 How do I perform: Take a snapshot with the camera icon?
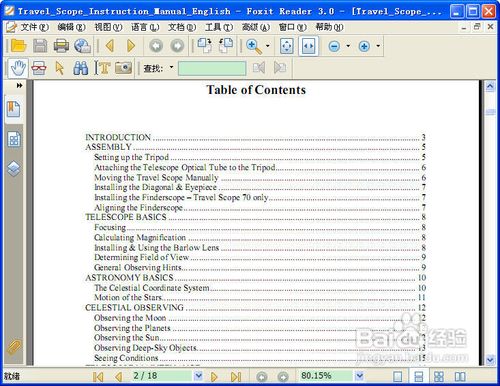tap(123, 68)
